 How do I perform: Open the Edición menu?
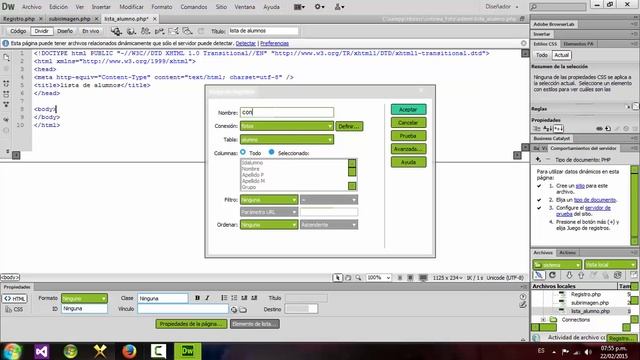tap(58, 7)
